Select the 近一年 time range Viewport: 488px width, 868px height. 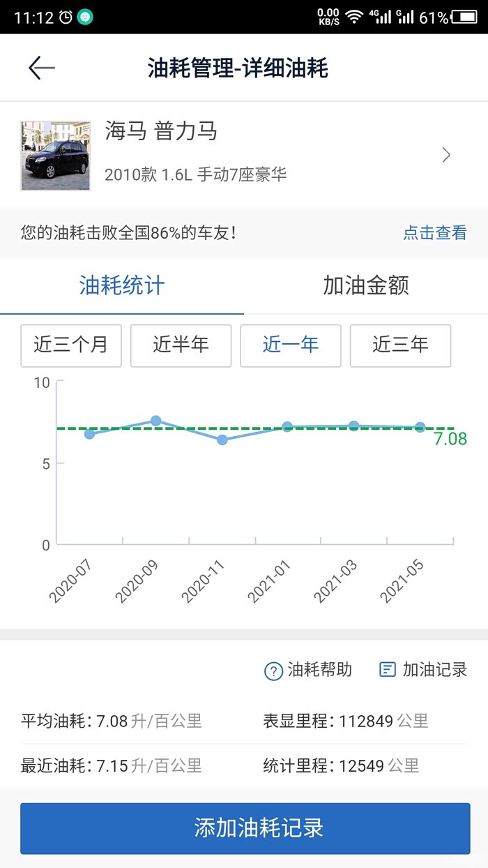[x=291, y=345]
